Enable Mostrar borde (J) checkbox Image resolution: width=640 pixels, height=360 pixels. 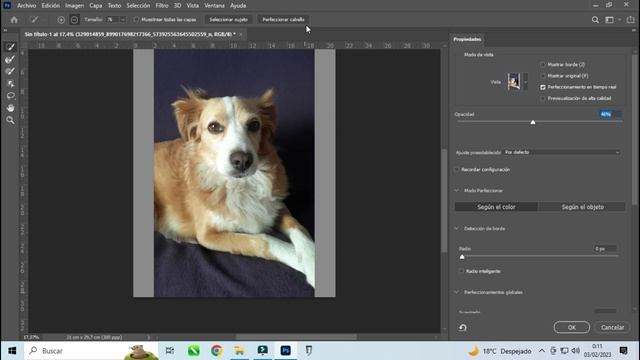(x=542, y=64)
